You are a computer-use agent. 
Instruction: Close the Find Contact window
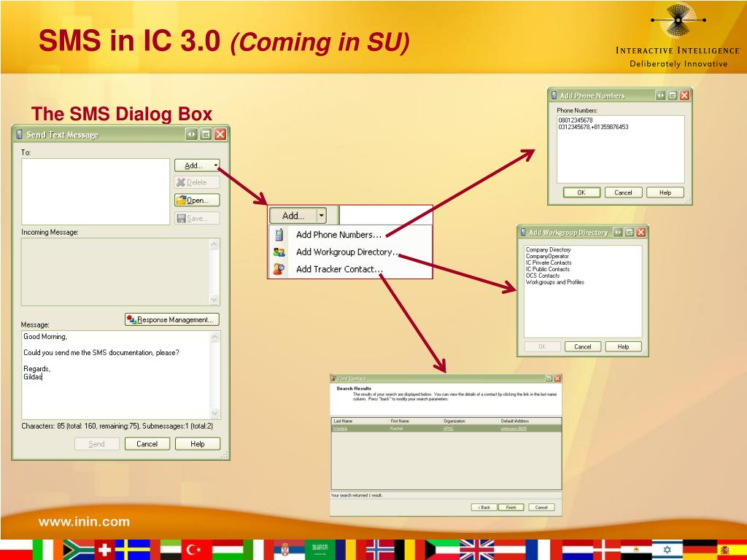point(557,378)
